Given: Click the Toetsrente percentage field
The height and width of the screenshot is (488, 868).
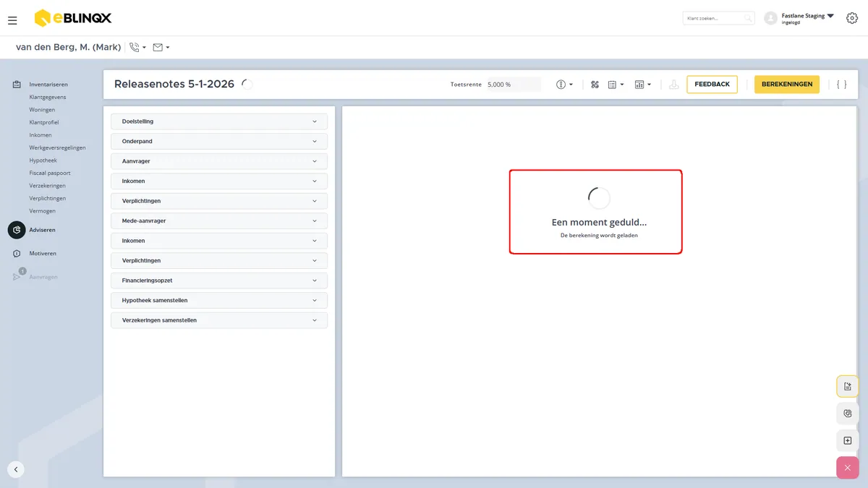Looking at the screenshot, I should 514,85.
